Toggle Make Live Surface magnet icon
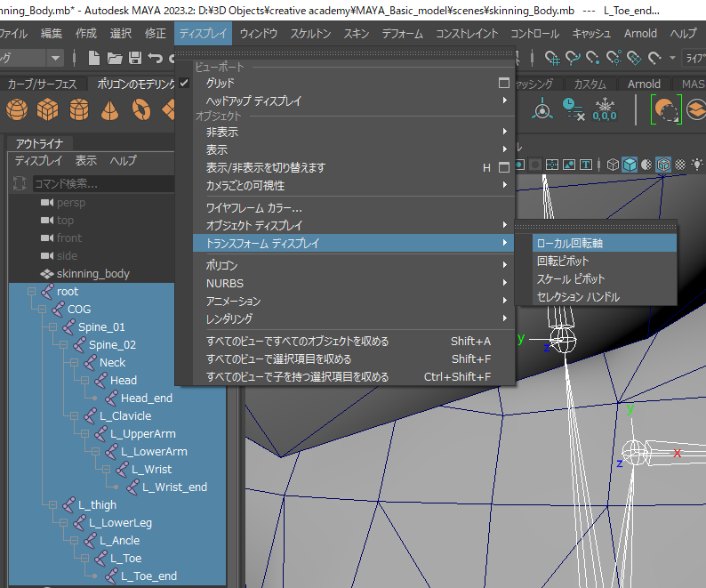Screen dimensions: 706x588 pyautogui.click(x=654, y=58)
